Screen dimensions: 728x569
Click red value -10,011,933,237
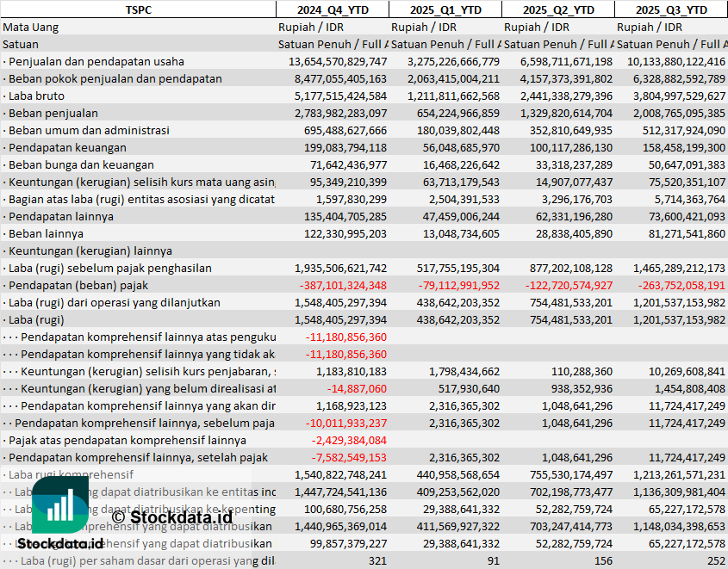345,423
